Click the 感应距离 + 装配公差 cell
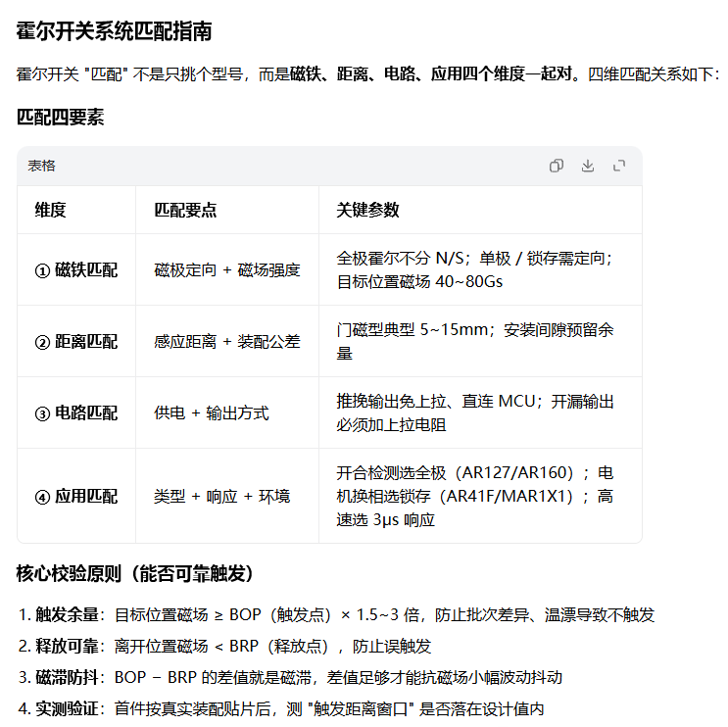 tap(227, 341)
